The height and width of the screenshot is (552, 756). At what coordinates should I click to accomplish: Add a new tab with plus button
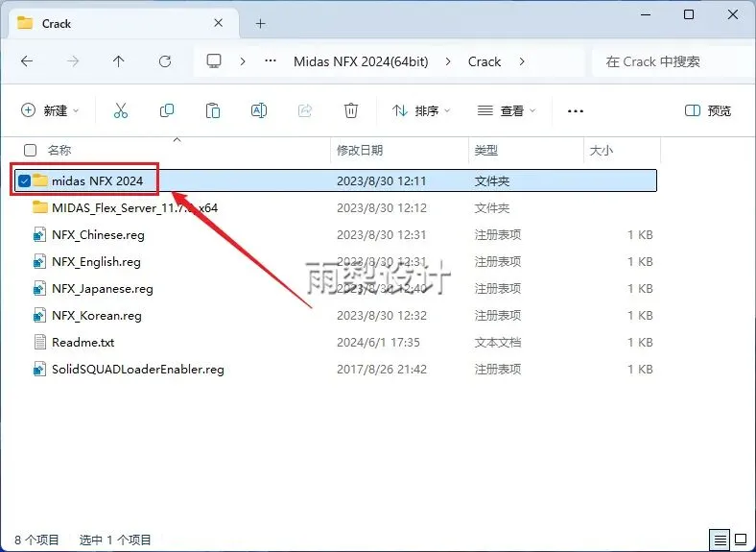[x=260, y=23]
